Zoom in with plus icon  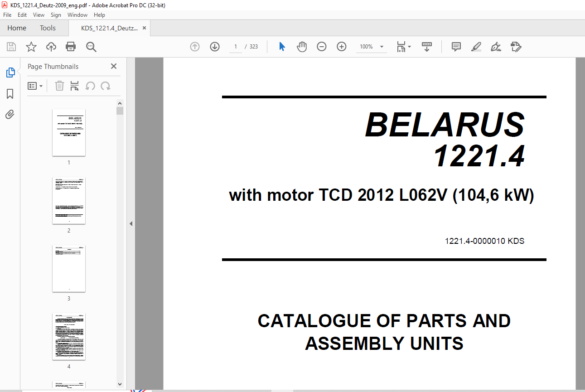[x=342, y=47]
